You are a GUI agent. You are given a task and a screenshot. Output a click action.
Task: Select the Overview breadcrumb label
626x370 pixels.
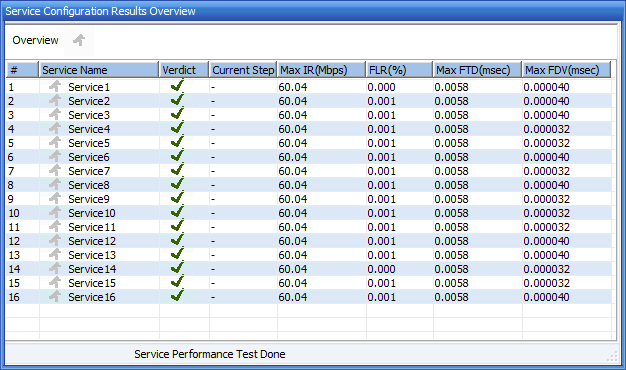(35, 40)
